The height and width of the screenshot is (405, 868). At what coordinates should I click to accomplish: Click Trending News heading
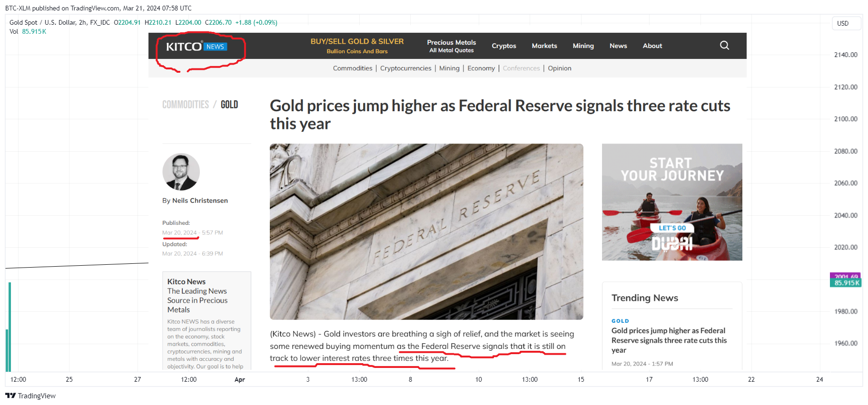(645, 298)
